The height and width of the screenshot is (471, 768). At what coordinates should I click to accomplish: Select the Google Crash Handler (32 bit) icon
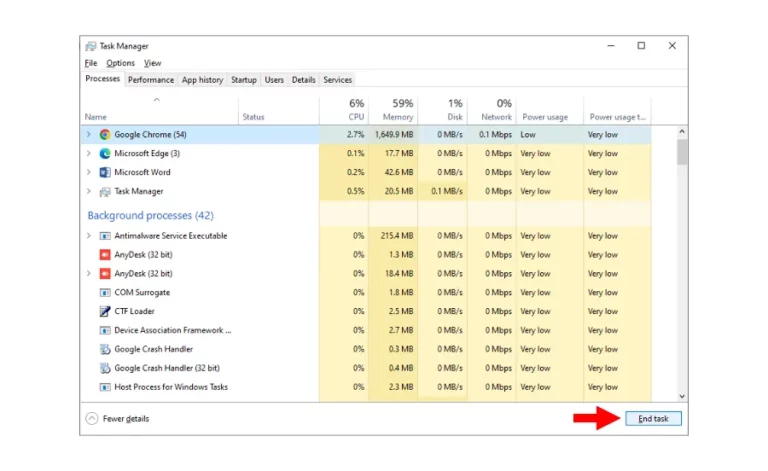(105, 368)
